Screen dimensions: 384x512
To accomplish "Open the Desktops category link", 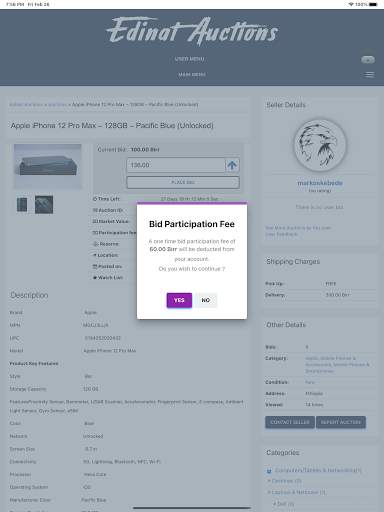I will pyautogui.click(x=287, y=481).
